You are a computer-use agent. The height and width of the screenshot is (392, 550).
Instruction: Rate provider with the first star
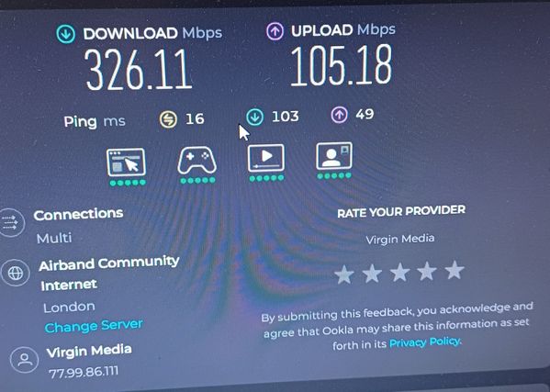[x=344, y=274]
